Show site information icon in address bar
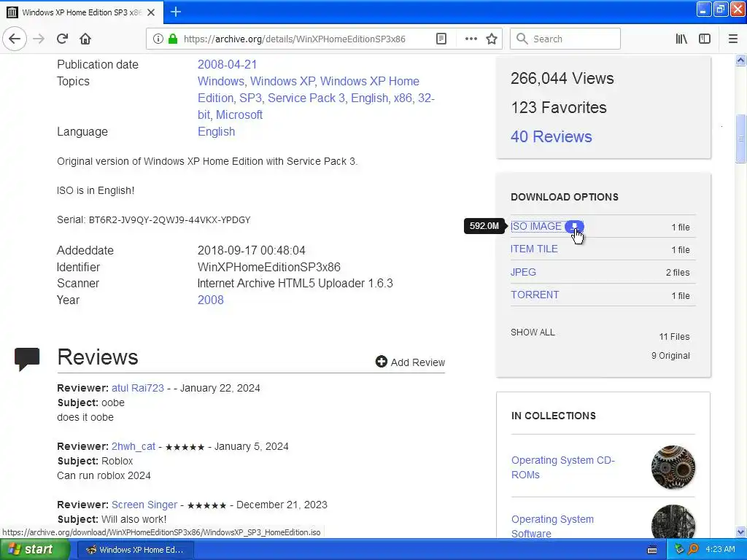 (x=158, y=39)
